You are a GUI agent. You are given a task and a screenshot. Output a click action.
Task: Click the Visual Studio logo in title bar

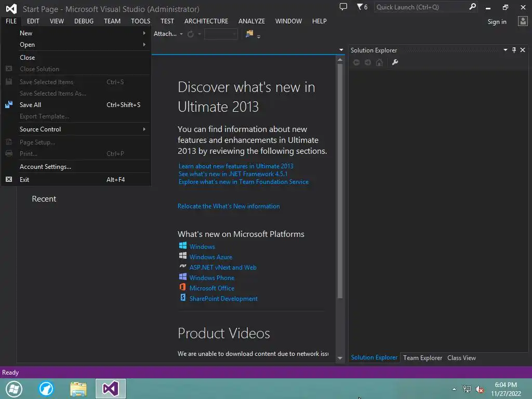coord(11,9)
